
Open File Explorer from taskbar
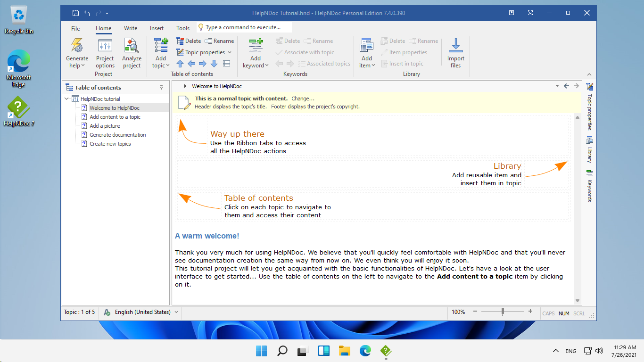pos(345,351)
